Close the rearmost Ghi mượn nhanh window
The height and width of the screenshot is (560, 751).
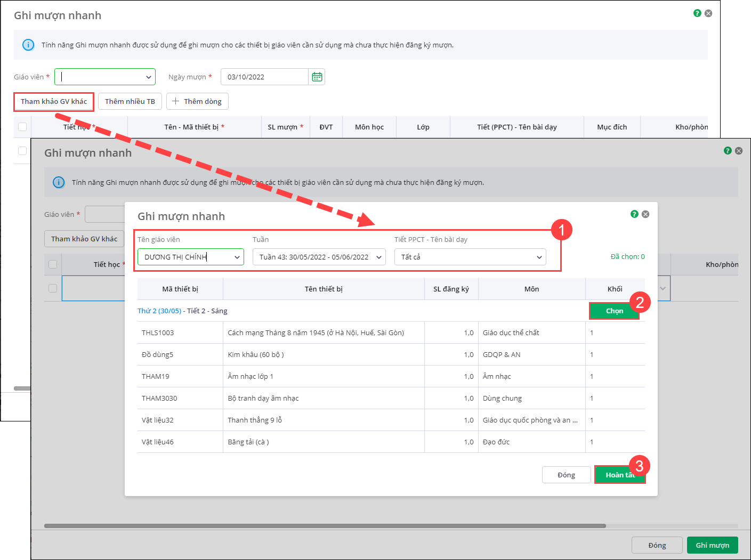click(x=708, y=13)
